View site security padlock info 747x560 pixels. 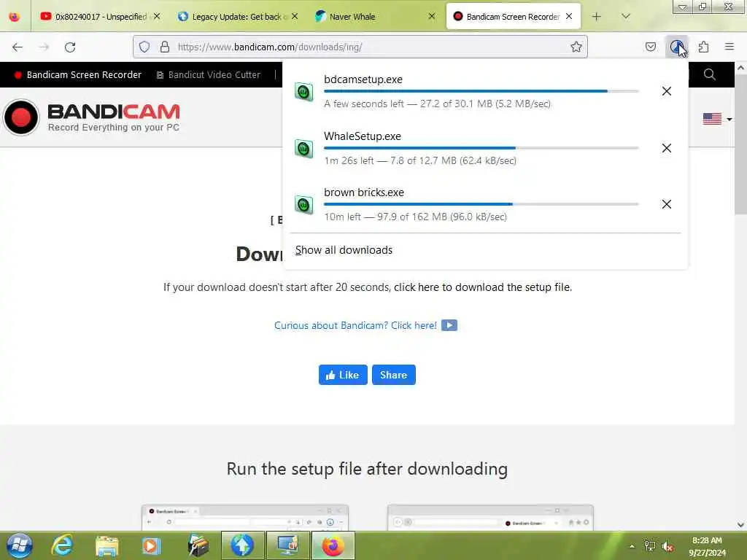coord(165,47)
